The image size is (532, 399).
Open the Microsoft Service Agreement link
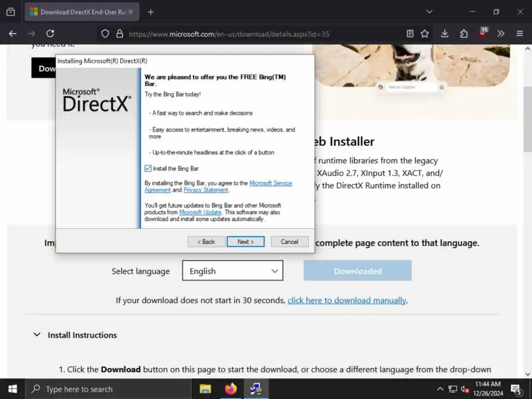pyautogui.click(x=270, y=183)
